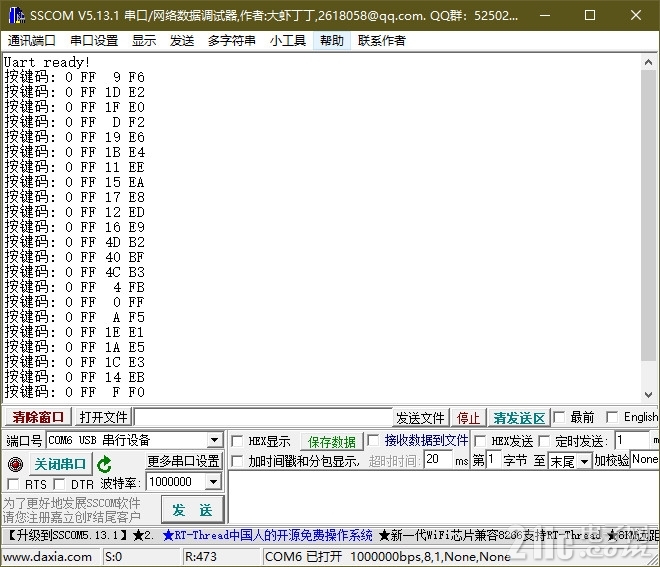The height and width of the screenshot is (567, 660).
Task: Click the last line '0 FF F F0'
Action: pyautogui.click(x=75, y=392)
